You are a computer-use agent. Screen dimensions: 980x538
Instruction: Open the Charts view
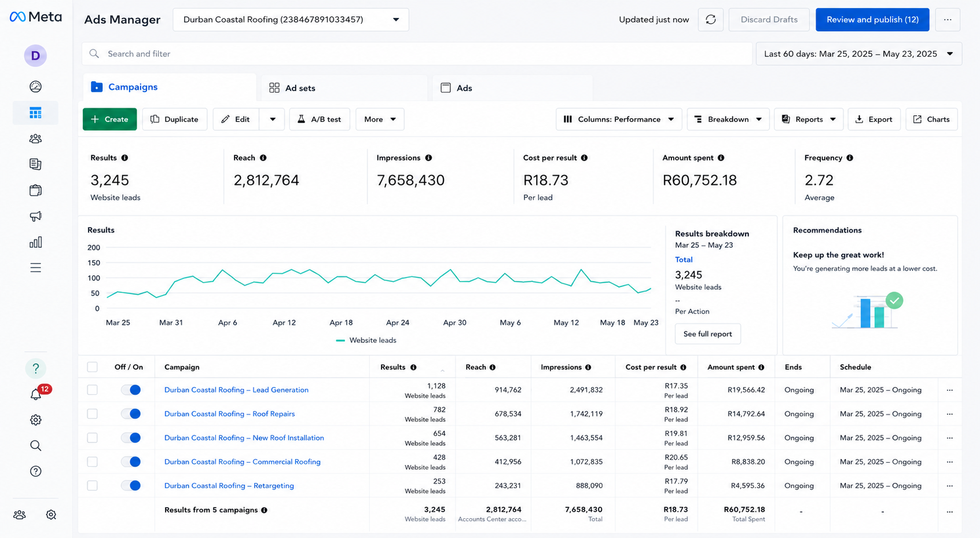(931, 119)
